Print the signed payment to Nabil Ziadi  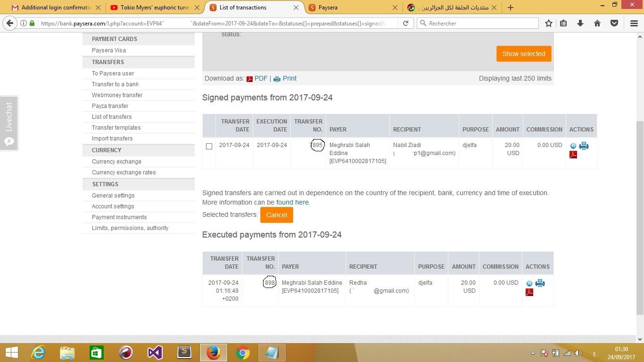pos(584,146)
